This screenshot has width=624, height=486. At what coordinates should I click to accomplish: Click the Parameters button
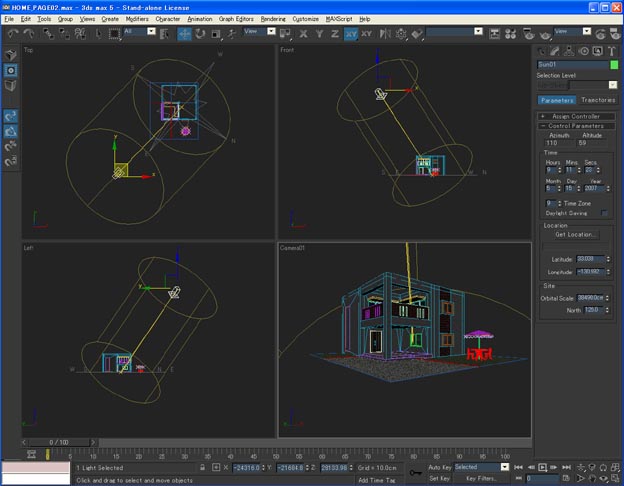557,100
